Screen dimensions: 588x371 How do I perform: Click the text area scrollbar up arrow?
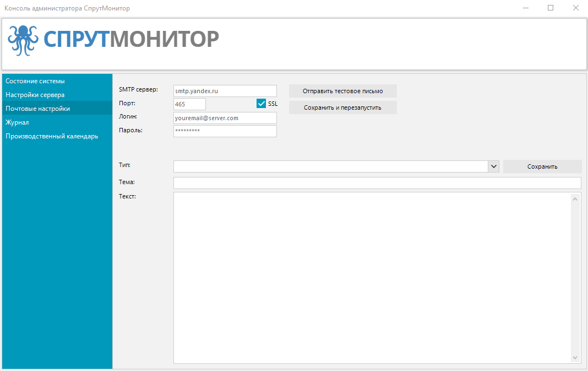pos(575,198)
